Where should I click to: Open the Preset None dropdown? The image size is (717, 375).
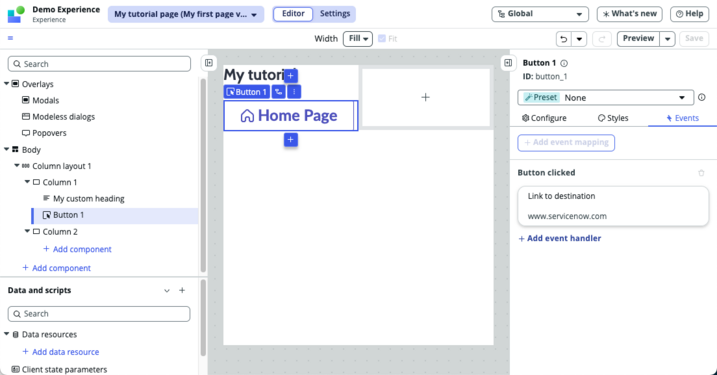pyautogui.click(x=606, y=97)
